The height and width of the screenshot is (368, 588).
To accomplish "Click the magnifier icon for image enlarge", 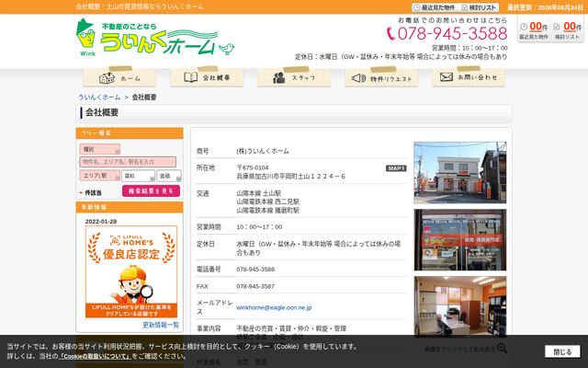I will [x=502, y=348].
